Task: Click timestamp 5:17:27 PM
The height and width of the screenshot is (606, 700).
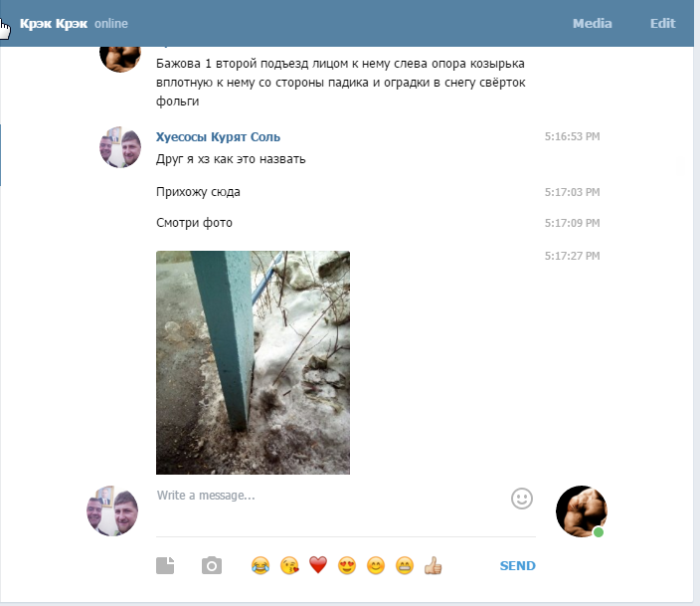Action: (x=572, y=256)
